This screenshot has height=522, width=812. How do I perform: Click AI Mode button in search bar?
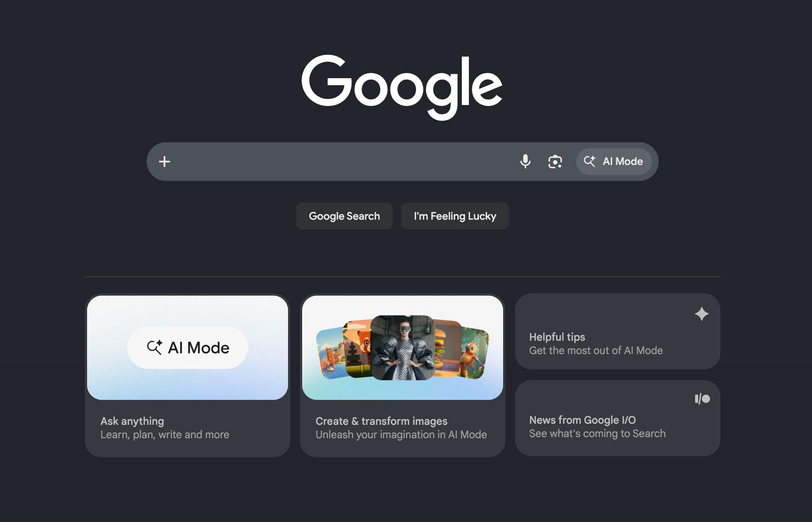coord(614,162)
